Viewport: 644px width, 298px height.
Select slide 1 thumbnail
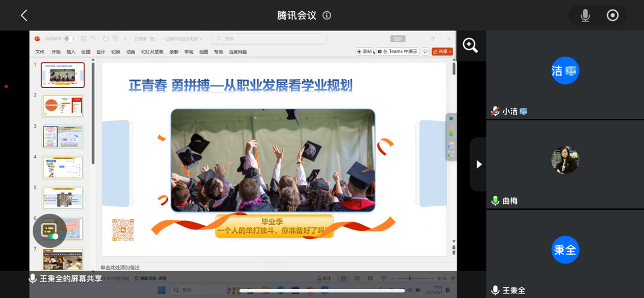tap(62, 75)
